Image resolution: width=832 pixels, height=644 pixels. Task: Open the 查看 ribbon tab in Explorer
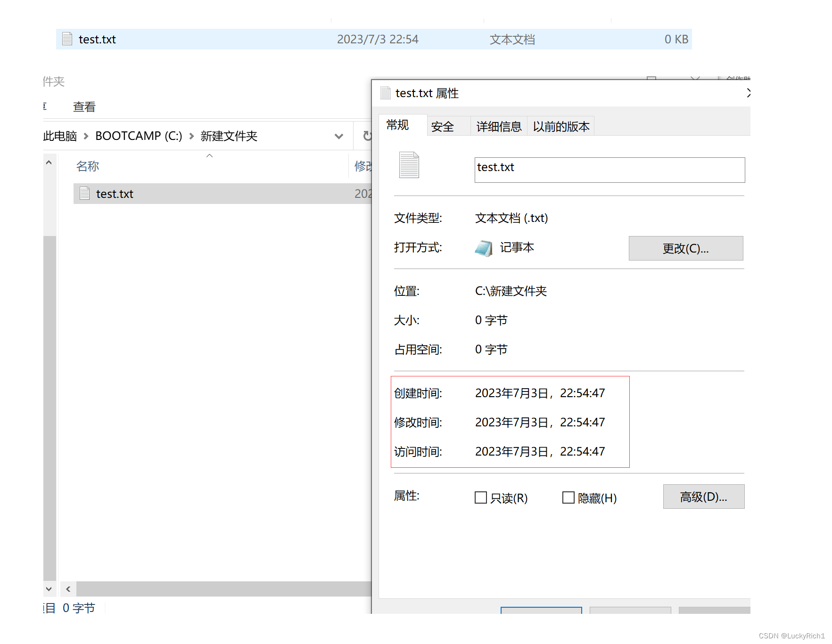(84, 107)
